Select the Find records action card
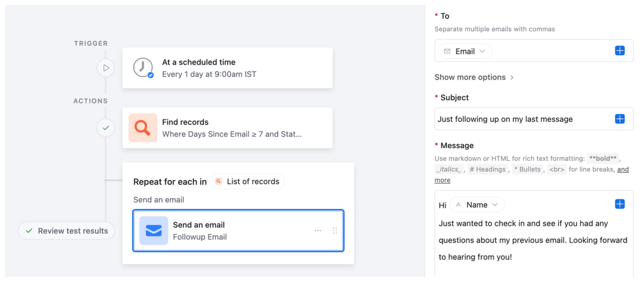644x282 pixels. [228, 128]
